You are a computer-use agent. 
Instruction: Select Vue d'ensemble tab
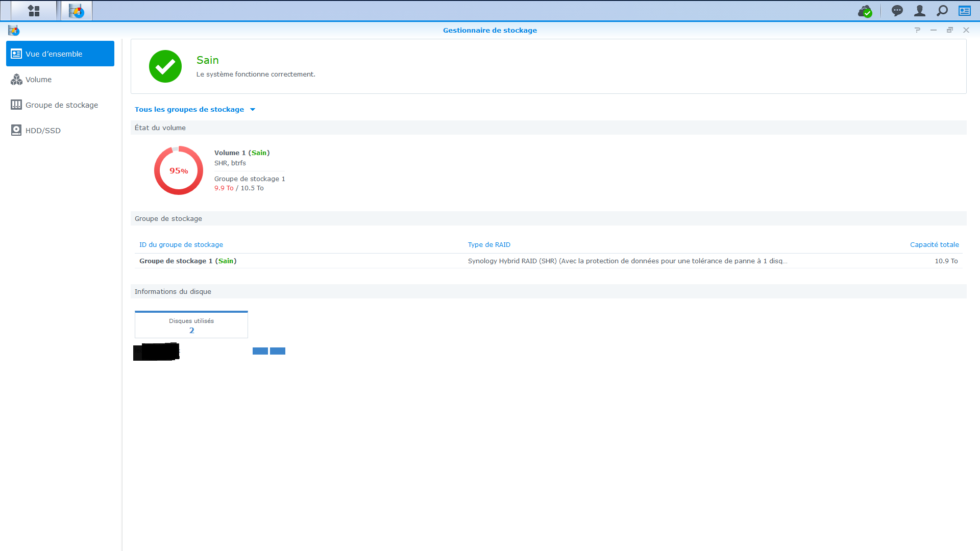coord(60,54)
